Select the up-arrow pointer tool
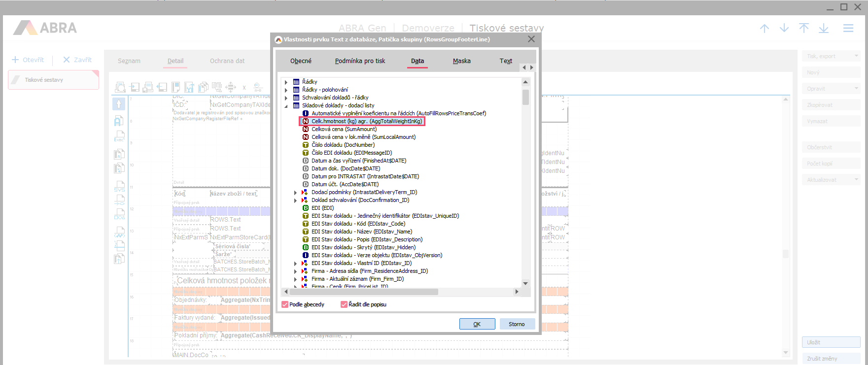 coord(119,104)
